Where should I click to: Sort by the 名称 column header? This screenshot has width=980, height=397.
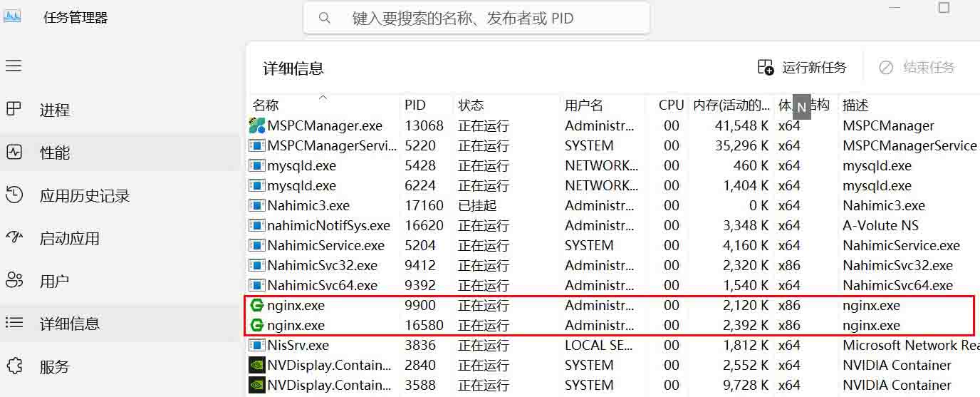(x=266, y=105)
